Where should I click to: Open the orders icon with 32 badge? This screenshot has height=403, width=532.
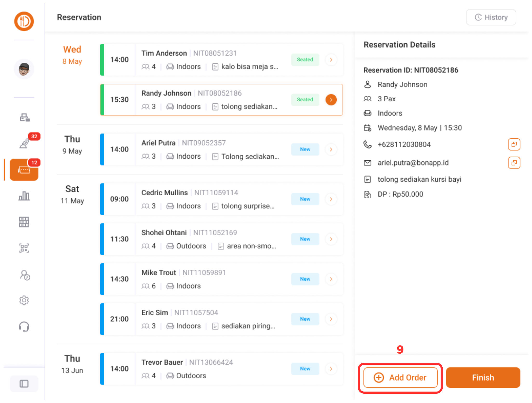click(x=24, y=143)
